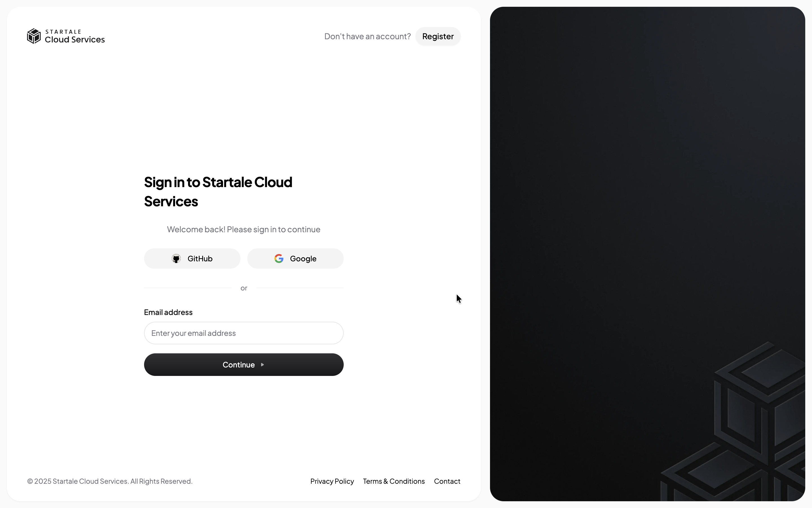Sign in with the Google button
The width and height of the screenshot is (812, 508).
coord(295,258)
